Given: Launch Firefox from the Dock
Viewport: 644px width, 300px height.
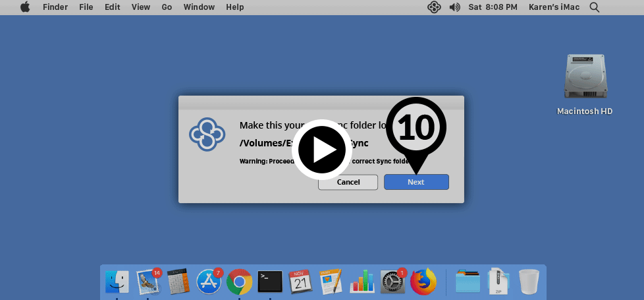Looking at the screenshot, I should point(423,282).
